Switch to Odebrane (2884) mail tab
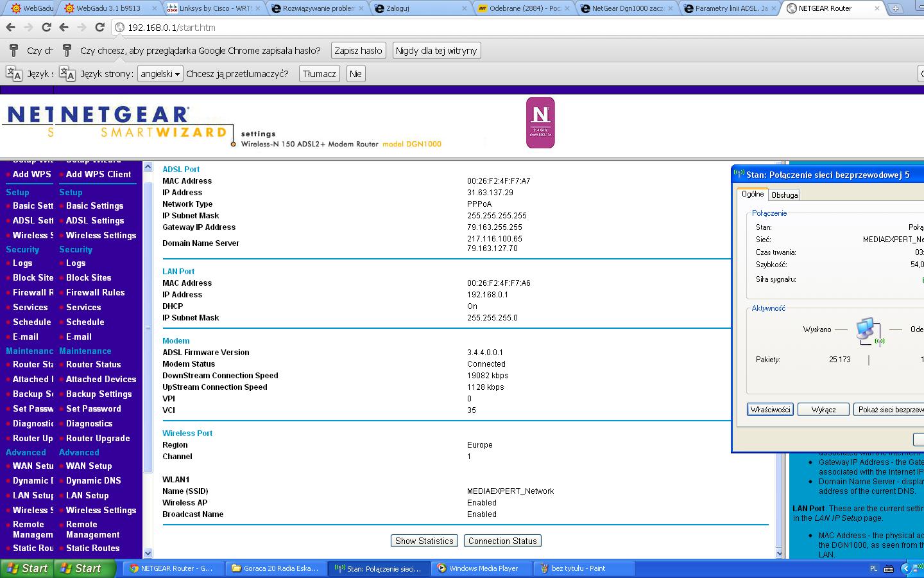 coord(523,8)
